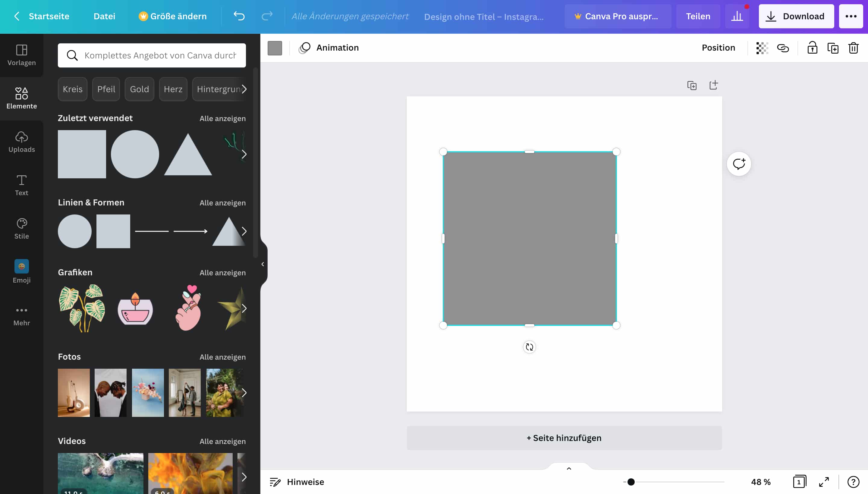Expand the Videos row arrow
The height and width of the screenshot is (494, 868).
(x=244, y=477)
